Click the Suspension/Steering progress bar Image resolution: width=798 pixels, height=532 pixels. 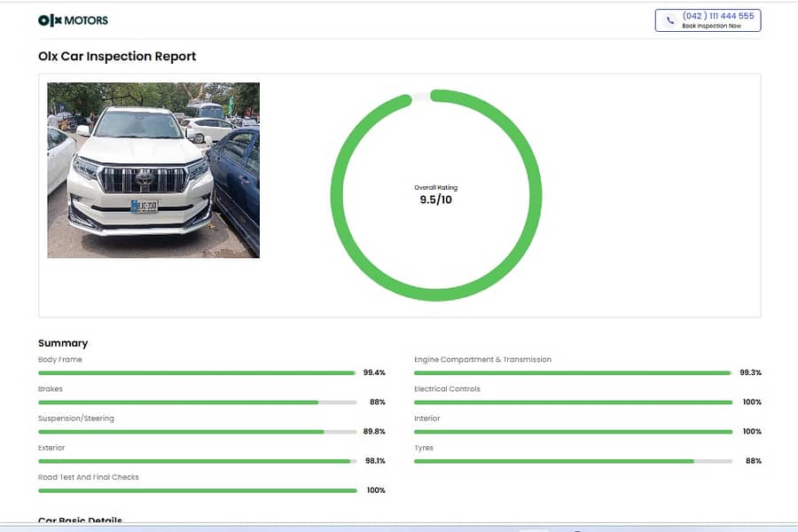point(198,432)
